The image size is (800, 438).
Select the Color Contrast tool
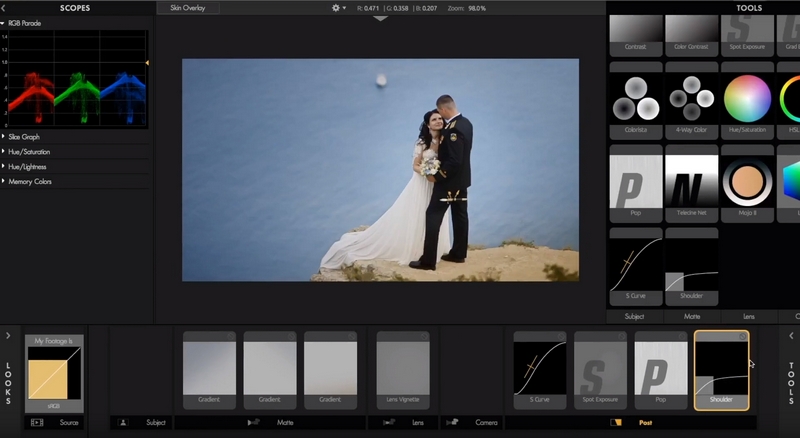pos(691,34)
